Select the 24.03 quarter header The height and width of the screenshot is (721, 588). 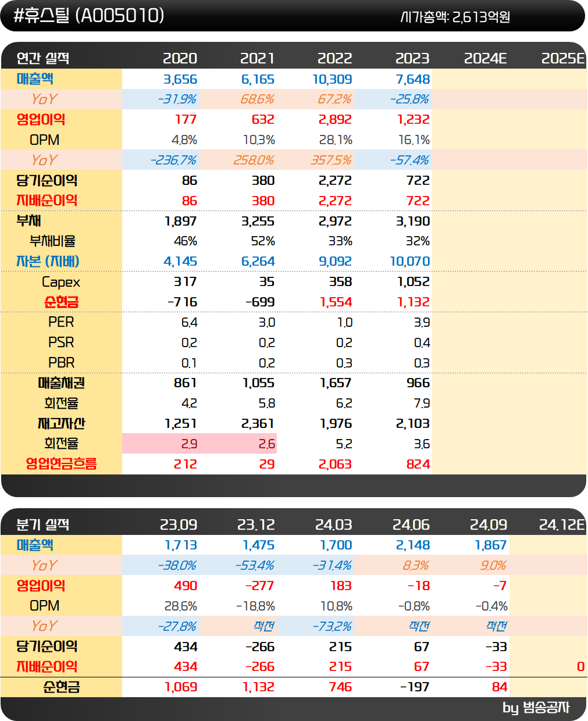coord(334,524)
